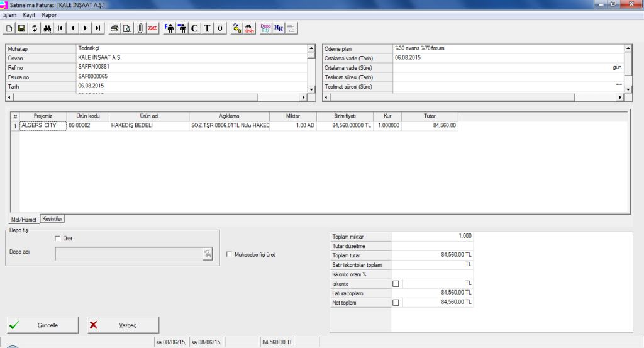This screenshot has height=348, width=644.
Task: Enable the Üret checkbox
Action: pyautogui.click(x=58, y=239)
